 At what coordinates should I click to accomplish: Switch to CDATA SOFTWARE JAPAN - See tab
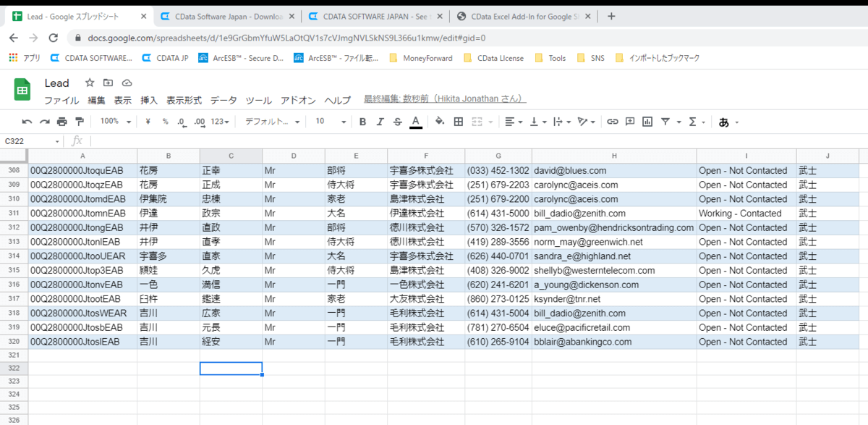(375, 16)
